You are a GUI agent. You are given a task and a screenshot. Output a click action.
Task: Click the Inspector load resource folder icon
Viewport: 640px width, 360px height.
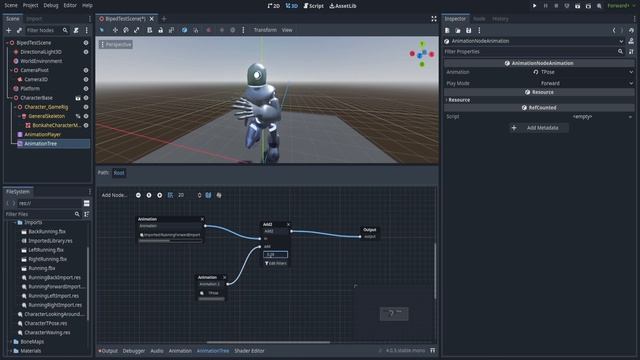(x=458, y=30)
